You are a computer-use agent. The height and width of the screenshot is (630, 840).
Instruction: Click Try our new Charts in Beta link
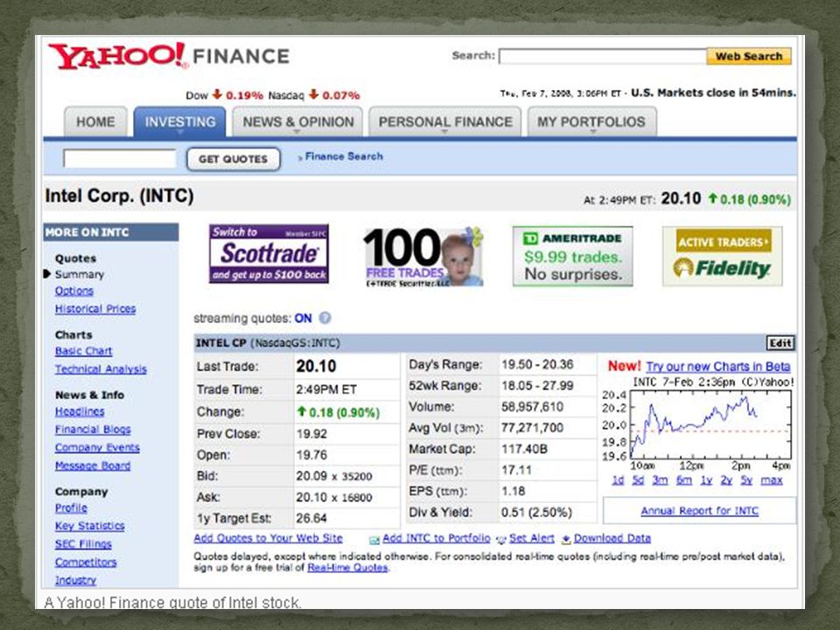click(717, 367)
